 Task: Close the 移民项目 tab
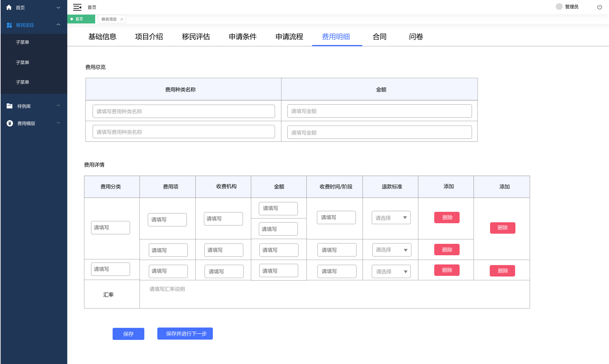122,19
